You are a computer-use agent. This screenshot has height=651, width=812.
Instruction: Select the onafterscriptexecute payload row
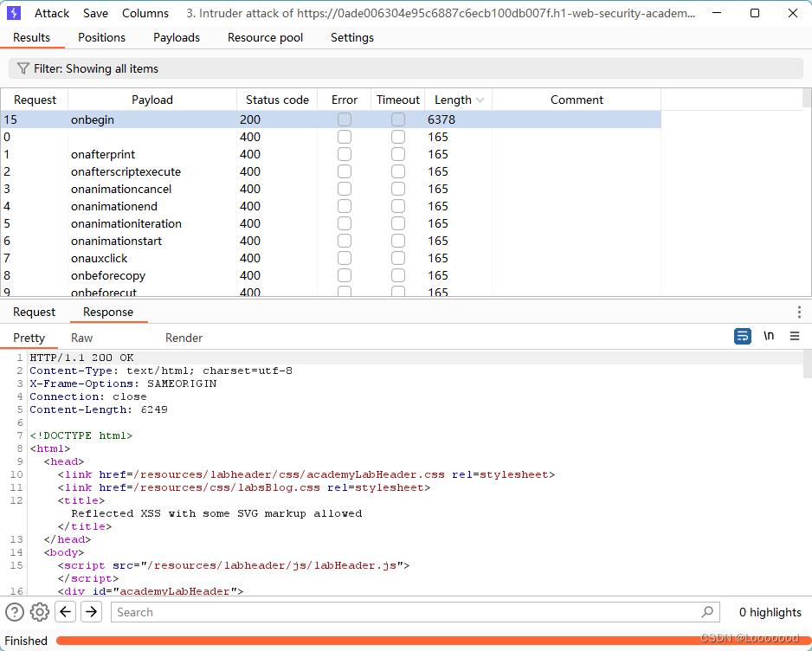click(x=331, y=171)
